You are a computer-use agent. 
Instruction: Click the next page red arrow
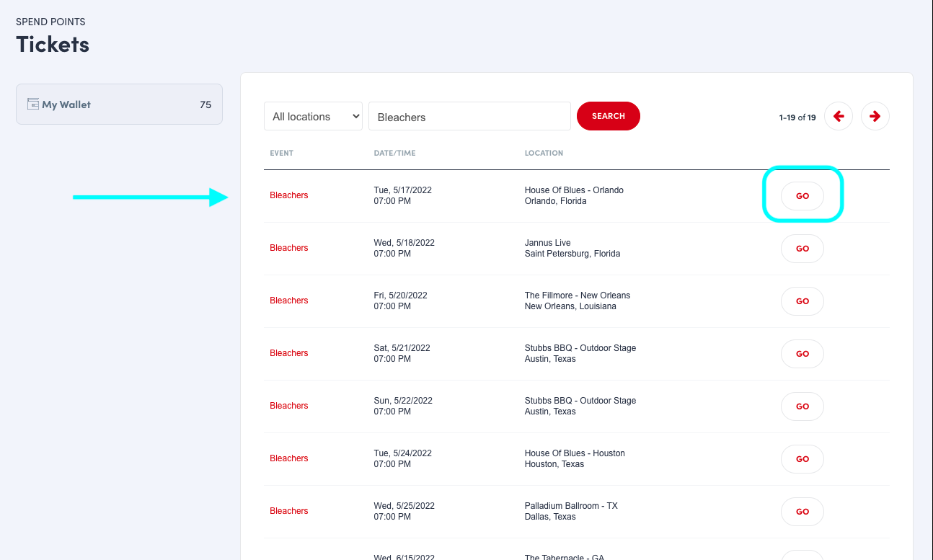[875, 116]
